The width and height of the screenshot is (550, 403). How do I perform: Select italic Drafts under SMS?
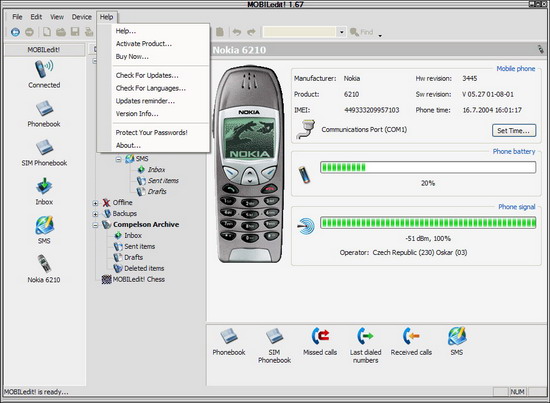point(157,192)
